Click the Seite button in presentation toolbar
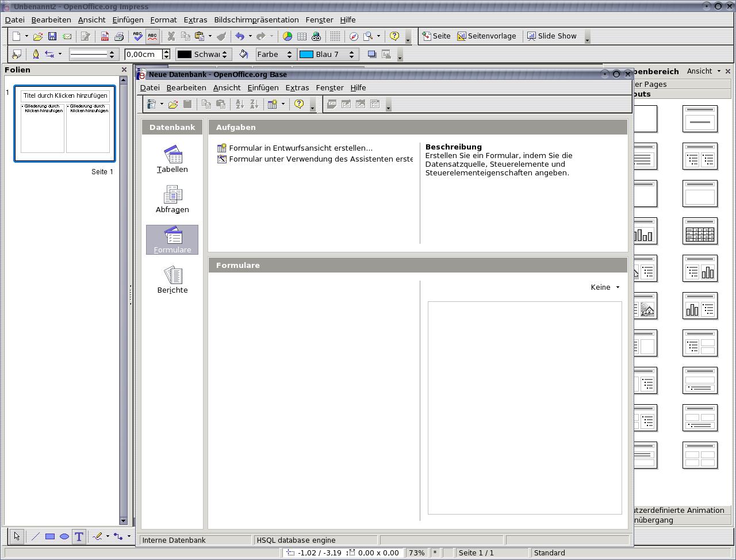The image size is (736, 560). pos(436,36)
